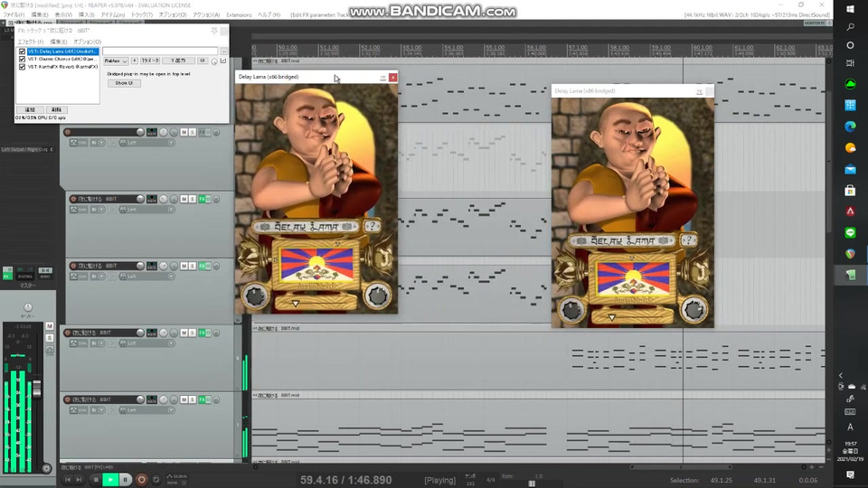The width and height of the screenshot is (868, 488).
Task: Toggle the FX bypass checkbox beside wet knob
Action: [223, 61]
